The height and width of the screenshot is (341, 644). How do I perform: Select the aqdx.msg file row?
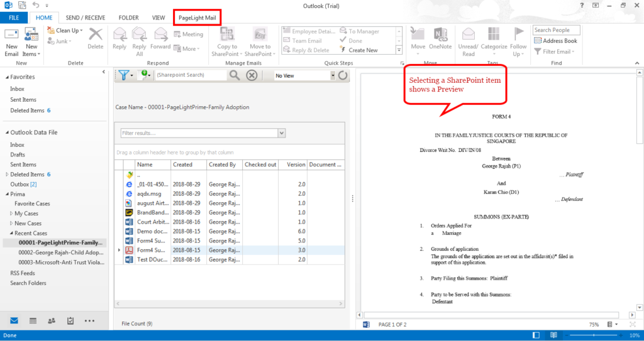pyautogui.click(x=230, y=193)
